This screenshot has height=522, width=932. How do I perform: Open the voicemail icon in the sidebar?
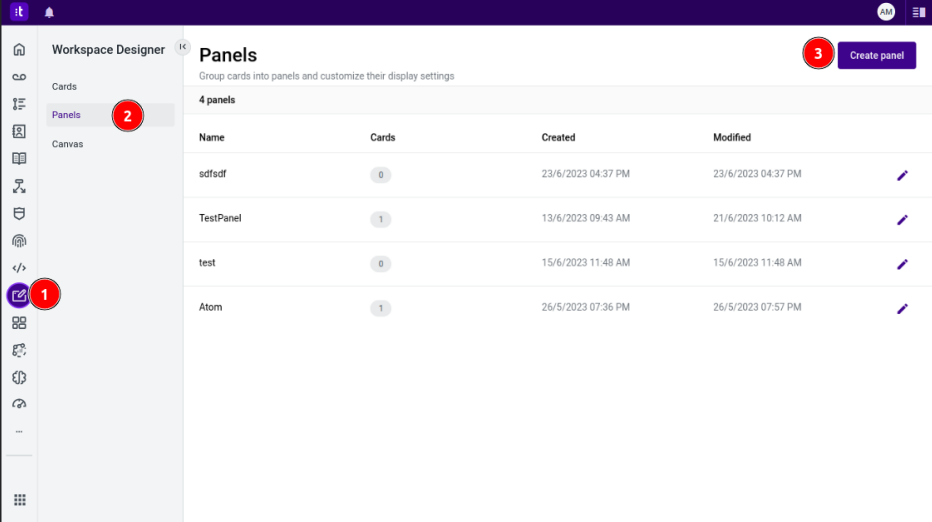click(19, 77)
